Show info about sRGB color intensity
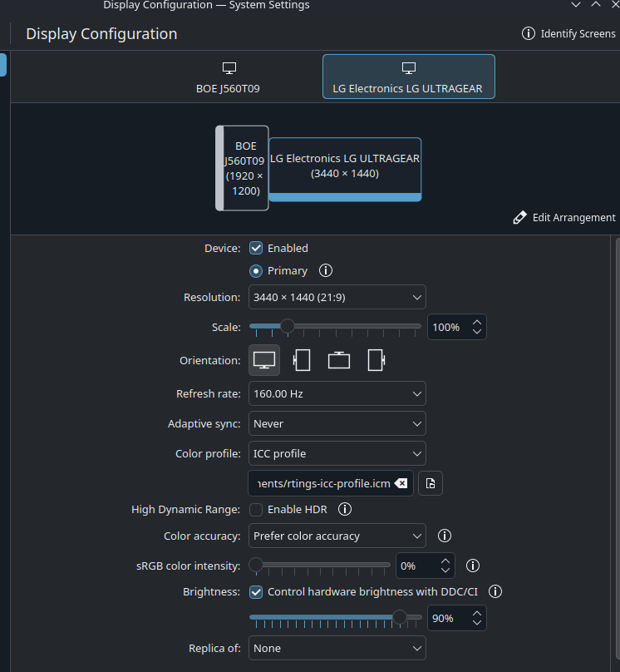The width and height of the screenshot is (620, 672). [473, 566]
